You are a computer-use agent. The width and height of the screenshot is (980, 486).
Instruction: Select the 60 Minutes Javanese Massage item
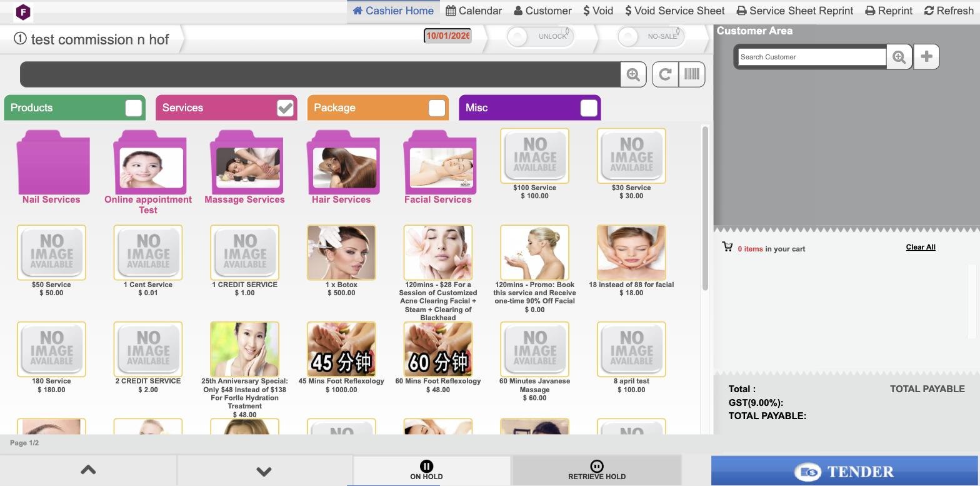pyautogui.click(x=534, y=350)
